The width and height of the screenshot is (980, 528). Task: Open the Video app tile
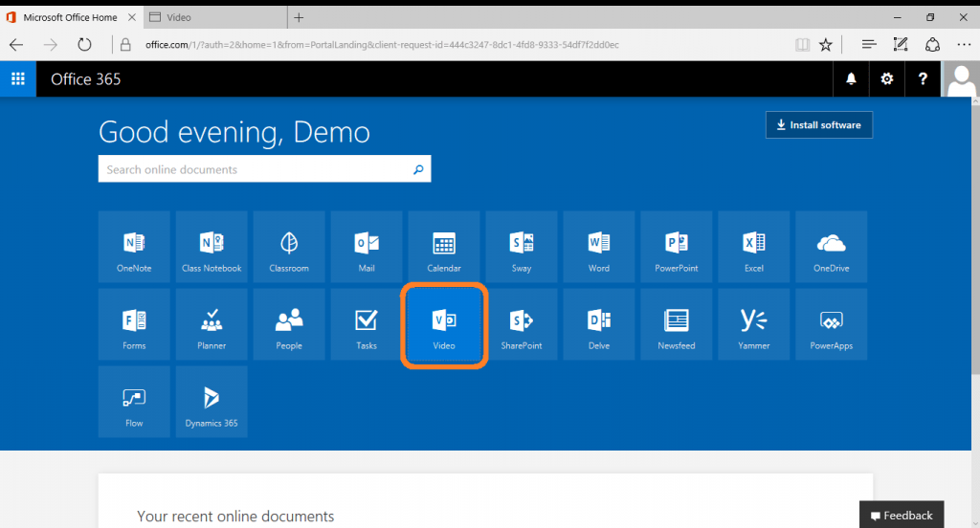click(444, 324)
